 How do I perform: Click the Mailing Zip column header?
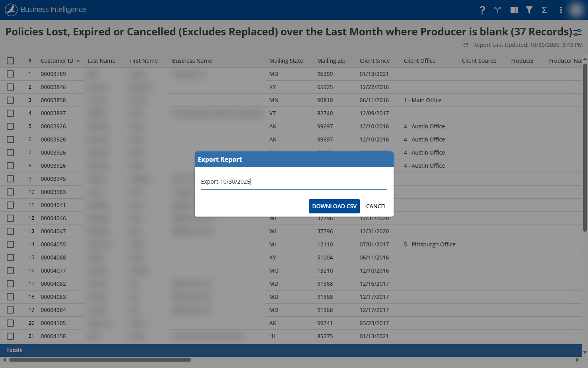tap(331, 61)
